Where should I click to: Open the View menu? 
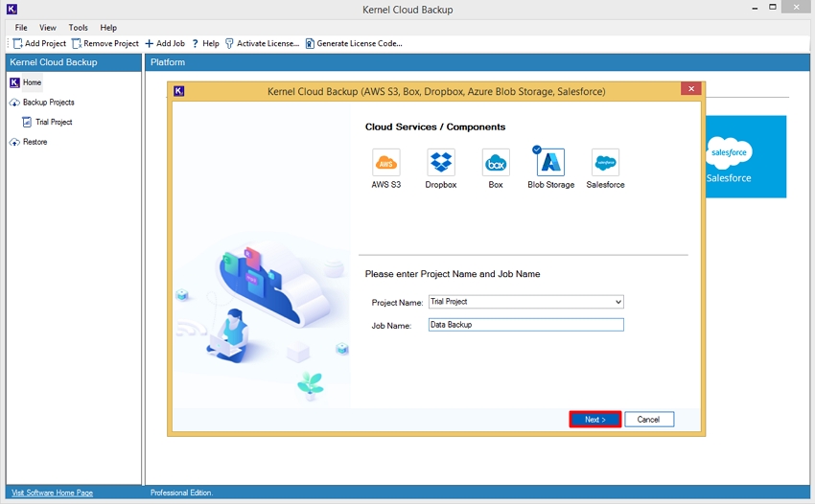48,28
